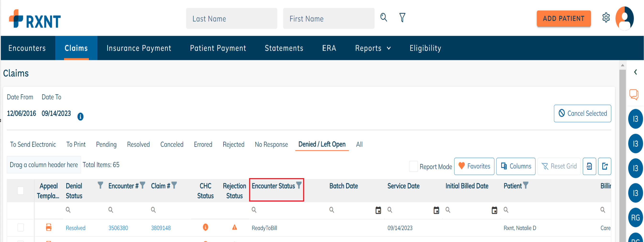Click the RXNT logo
Viewport: 644px width, 242px height.
point(35,19)
